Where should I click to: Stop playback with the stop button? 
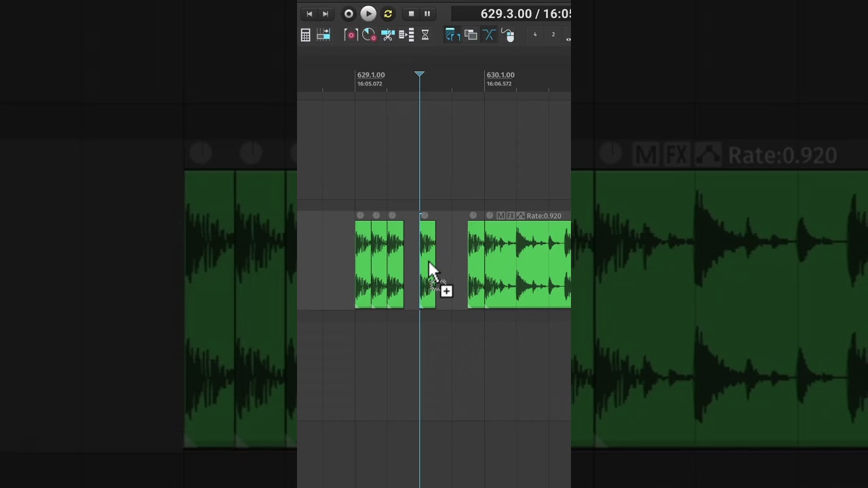pos(411,14)
